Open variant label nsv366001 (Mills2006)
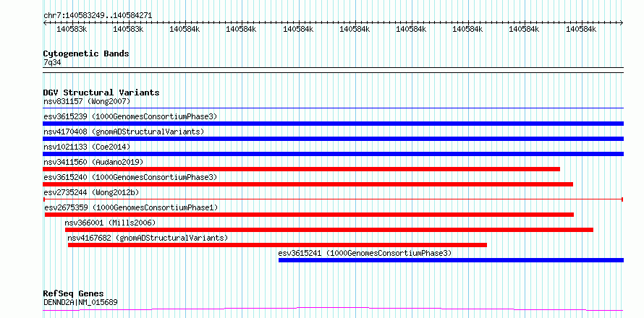 (111, 223)
